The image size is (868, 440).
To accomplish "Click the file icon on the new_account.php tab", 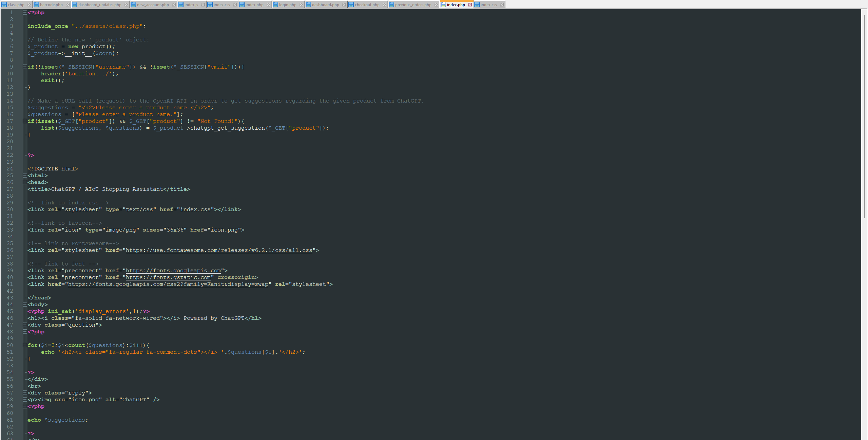I will pyautogui.click(x=133, y=4).
